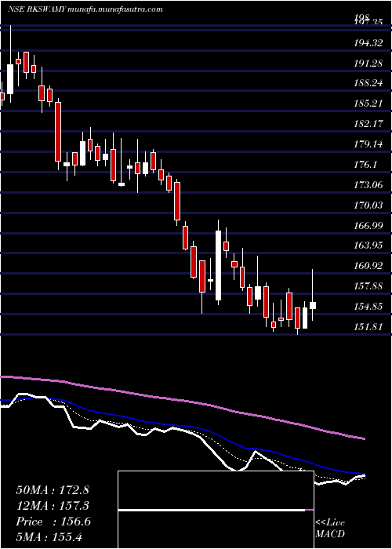Click the 179.14 price axis label
The height and width of the screenshot is (549, 392).
click(368, 144)
